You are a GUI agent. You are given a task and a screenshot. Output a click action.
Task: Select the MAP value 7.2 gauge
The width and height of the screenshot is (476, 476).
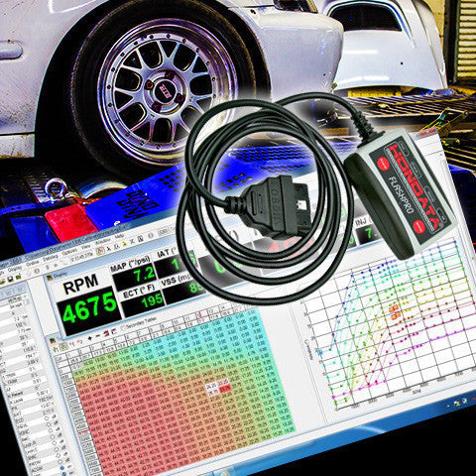point(134,276)
